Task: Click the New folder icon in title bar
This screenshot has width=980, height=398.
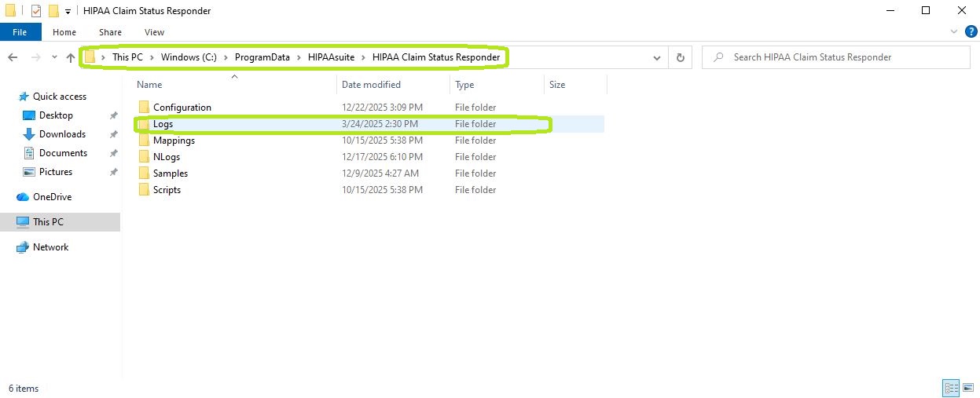Action: tap(53, 11)
